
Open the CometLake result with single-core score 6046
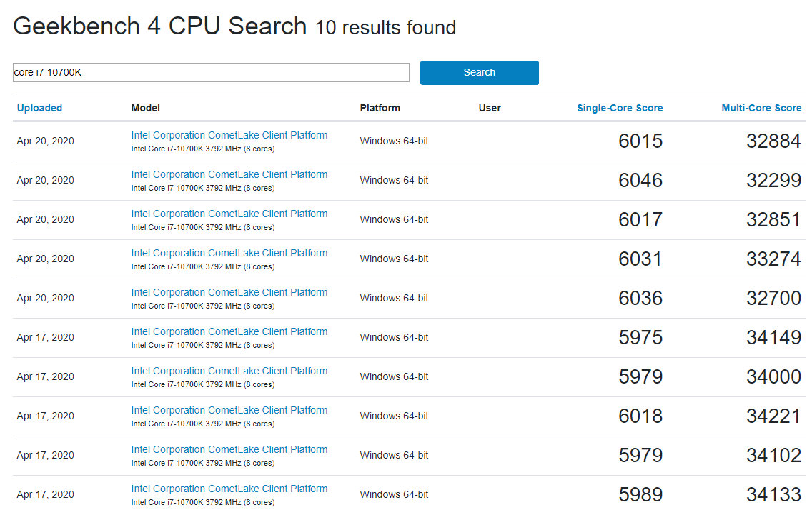click(x=229, y=174)
